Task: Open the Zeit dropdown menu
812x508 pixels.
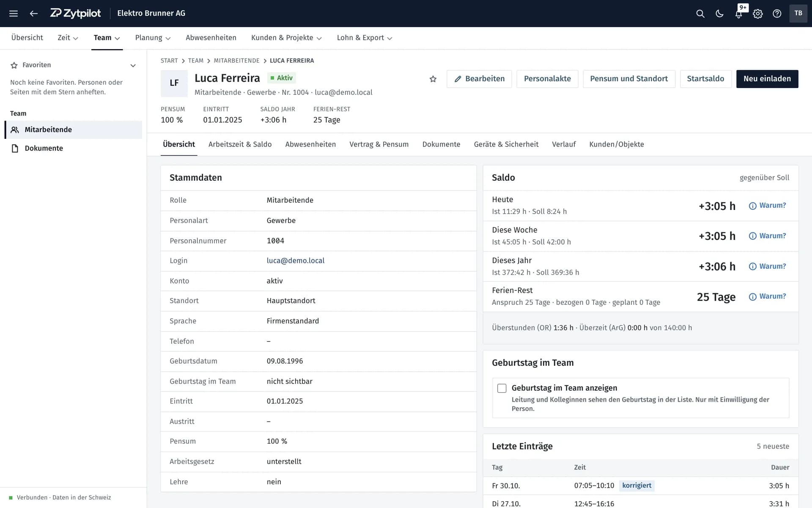Action: click(68, 38)
